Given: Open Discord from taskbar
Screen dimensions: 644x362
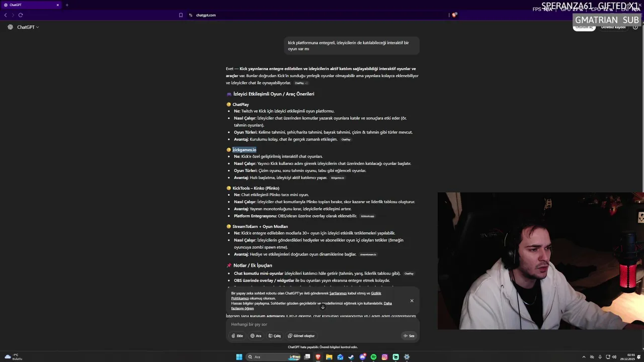Looking at the screenshot, I should pyautogui.click(x=362, y=357).
